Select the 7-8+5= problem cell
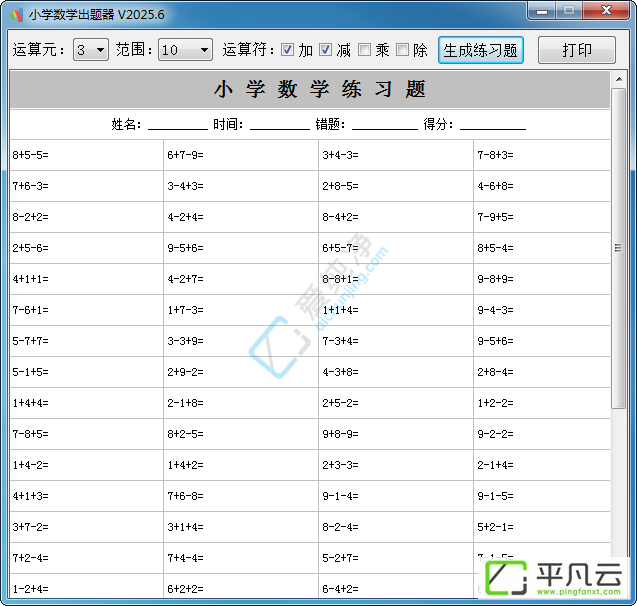This screenshot has width=637, height=606. pos(87,434)
